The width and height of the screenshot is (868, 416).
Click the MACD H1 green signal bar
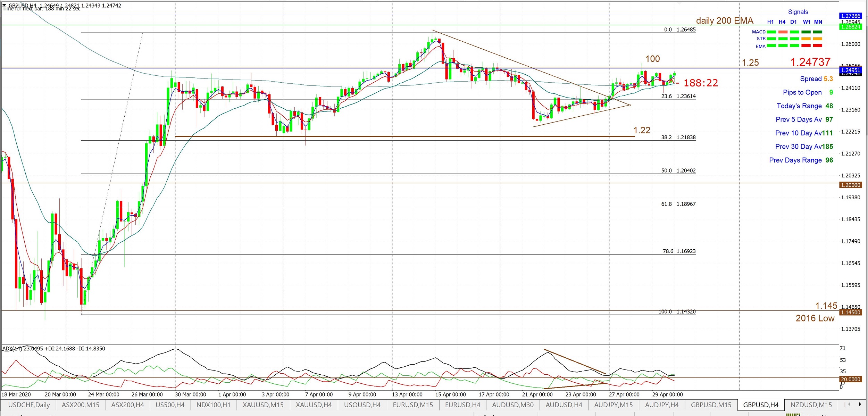(771, 32)
